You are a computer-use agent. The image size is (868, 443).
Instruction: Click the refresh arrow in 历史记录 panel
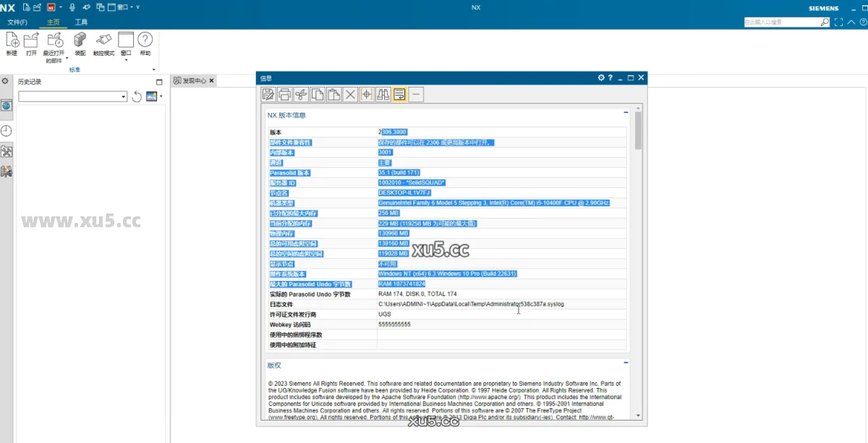pyautogui.click(x=137, y=96)
